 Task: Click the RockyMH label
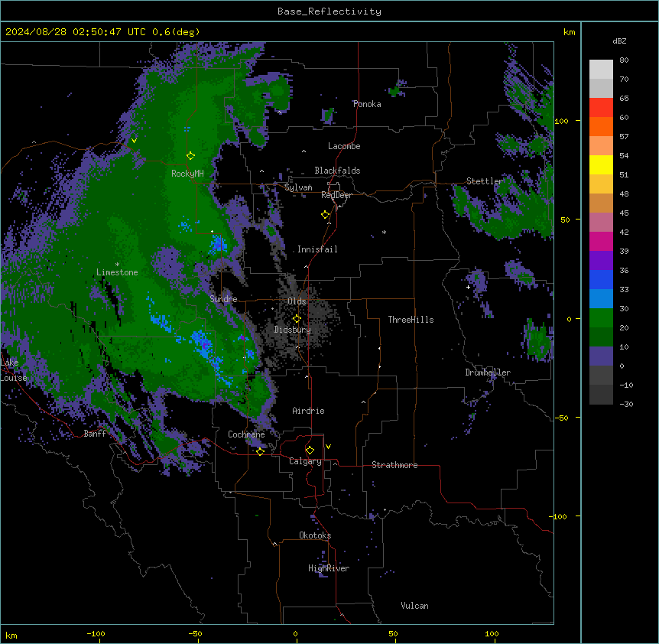point(187,174)
